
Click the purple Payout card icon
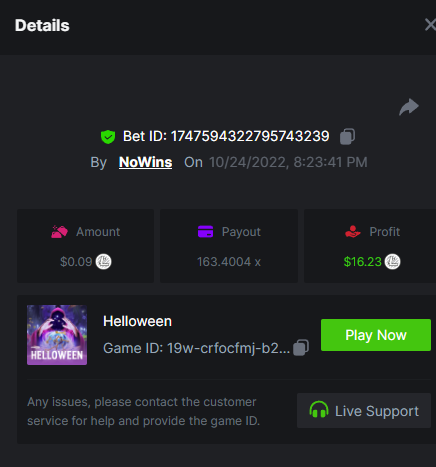(x=205, y=232)
